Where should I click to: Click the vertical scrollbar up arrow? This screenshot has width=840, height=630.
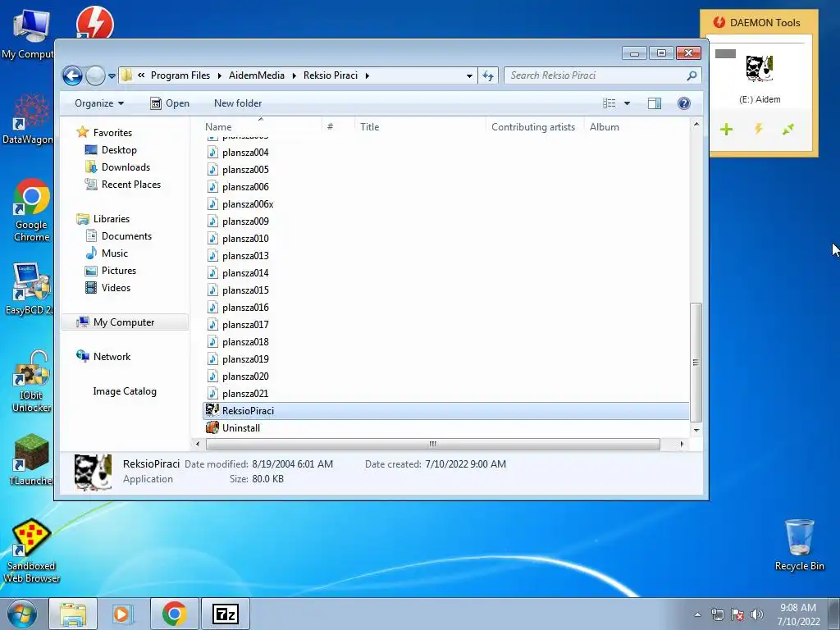click(696, 125)
